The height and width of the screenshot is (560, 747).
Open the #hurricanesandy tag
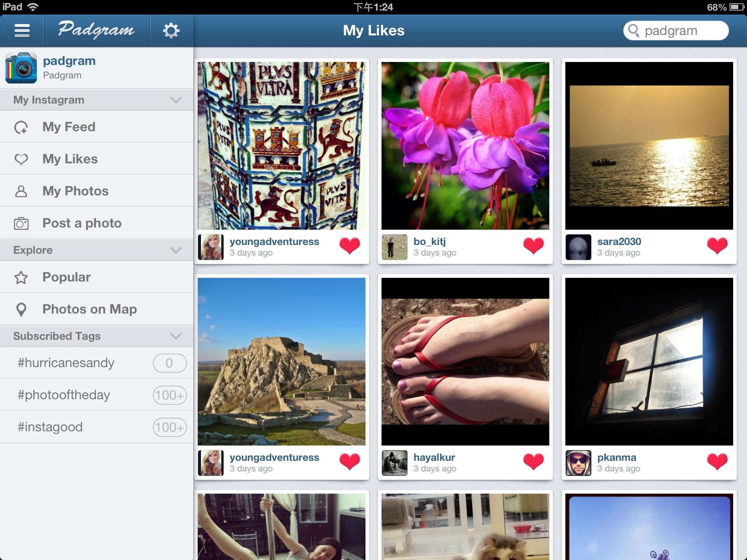[x=97, y=363]
